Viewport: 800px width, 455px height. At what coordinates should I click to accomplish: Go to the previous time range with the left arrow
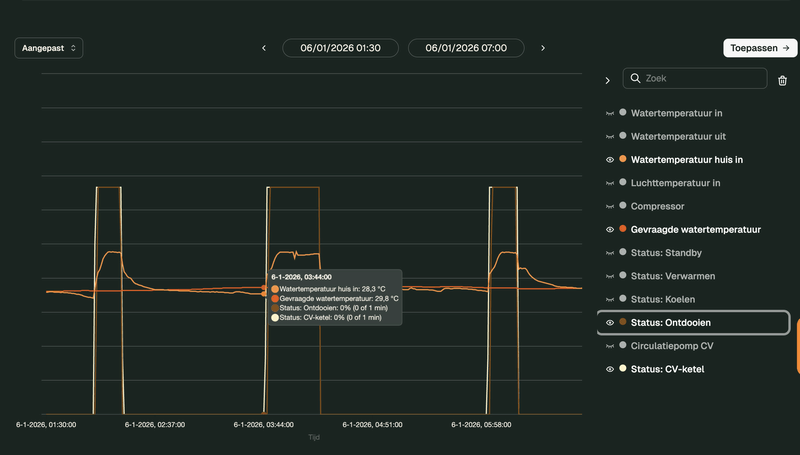264,48
